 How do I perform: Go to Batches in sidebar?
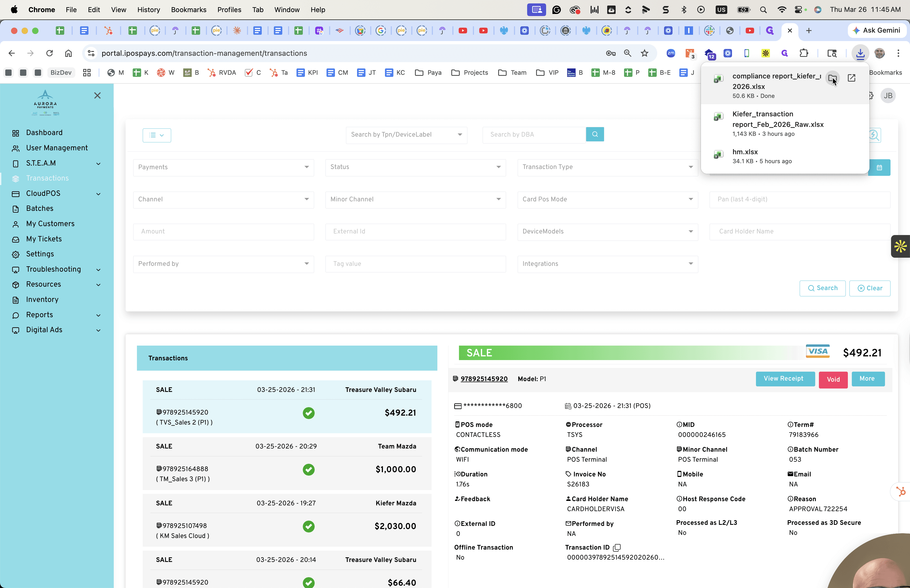40,208
